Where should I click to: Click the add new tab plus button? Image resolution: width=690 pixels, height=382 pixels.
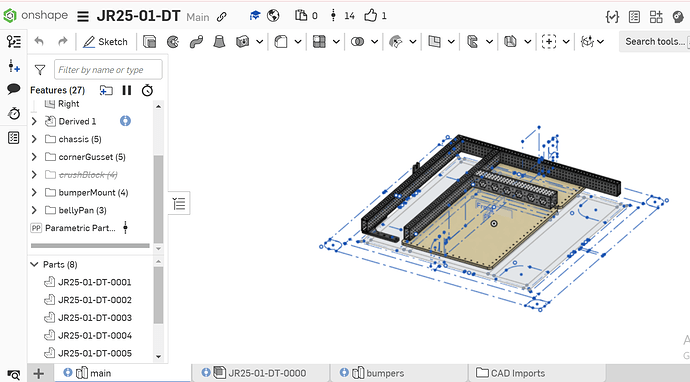(39, 374)
